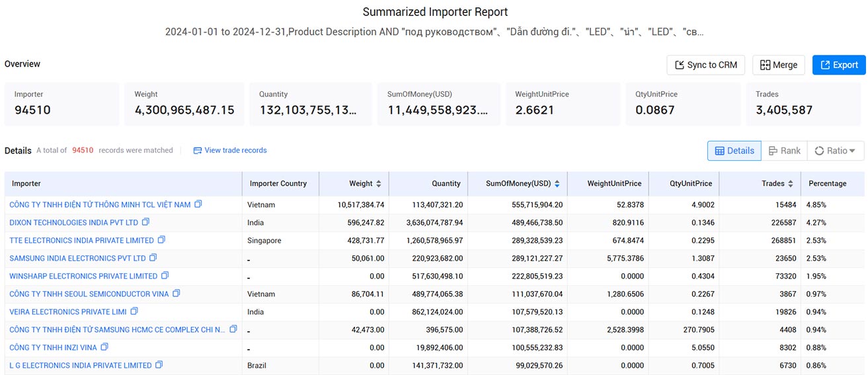Copy SEOUL SEMICONDUCTOR VINA name icon
Viewport: 868px width, 375px height.
tap(177, 294)
